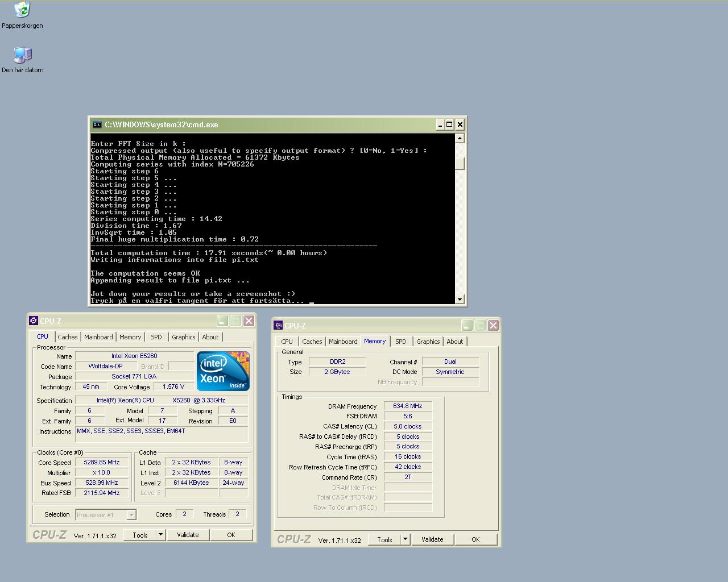Image resolution: width=728 pixels, height=582 pixels.
Task: Click Tools button in right CPU-Z window
Action: (384, 539)
